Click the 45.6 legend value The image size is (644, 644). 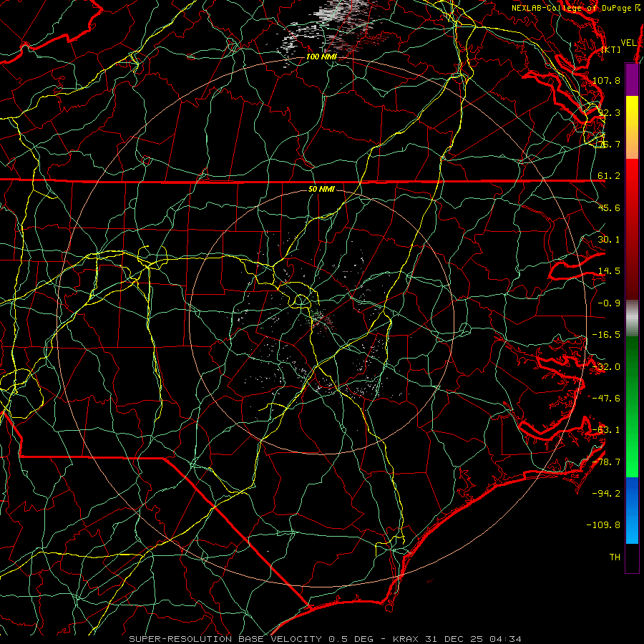(609, 208)
